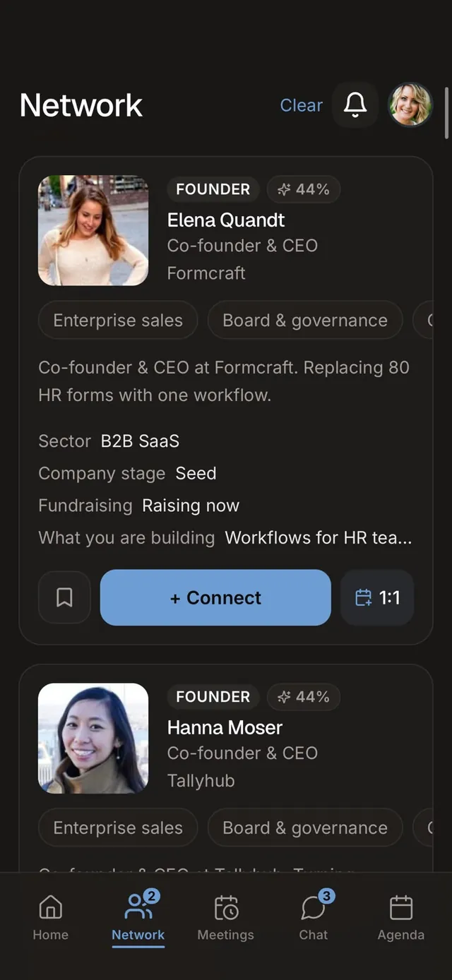Schedule a 1:1 with Elena Quandt
The image size is (452, 980).
pos(377,597)
